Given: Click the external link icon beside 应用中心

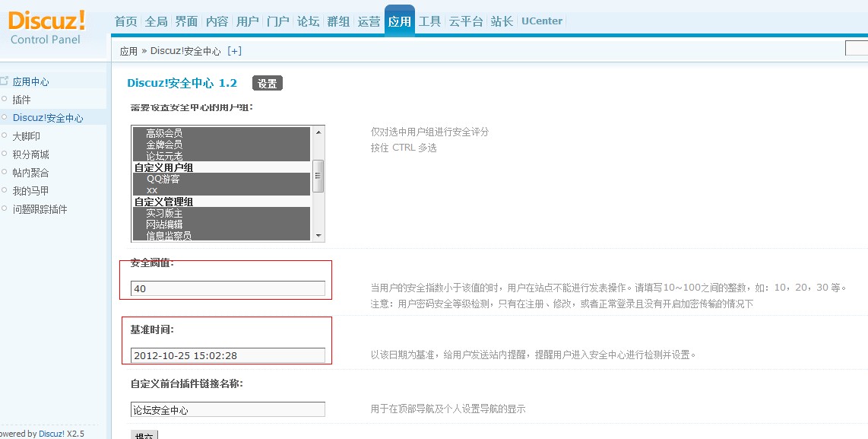Looking at the screenshot, I should [5, 81].
